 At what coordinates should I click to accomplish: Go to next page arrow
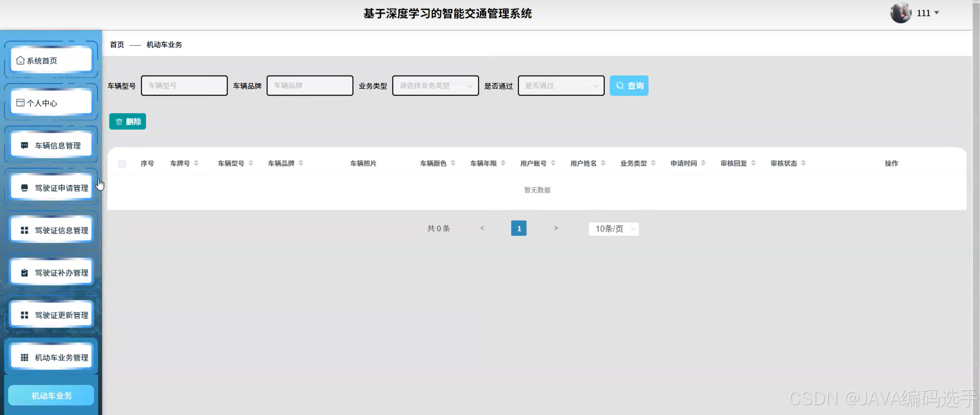point(556,228)
